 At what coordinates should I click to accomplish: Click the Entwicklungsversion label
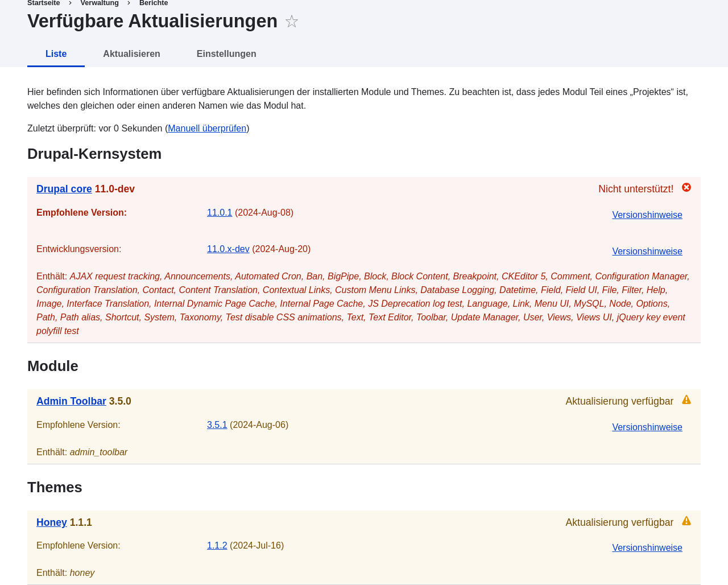pyautogui.click(x=78, y=249)
